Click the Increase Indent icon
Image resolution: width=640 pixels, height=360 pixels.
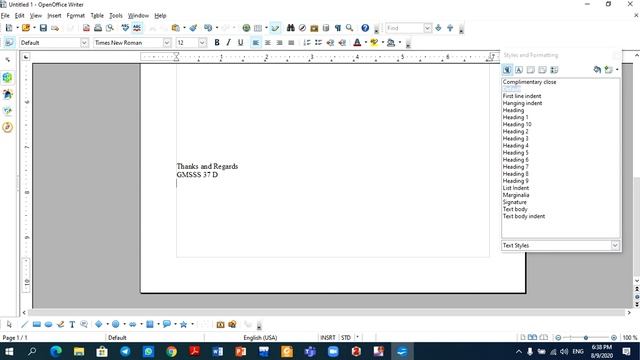342,42
